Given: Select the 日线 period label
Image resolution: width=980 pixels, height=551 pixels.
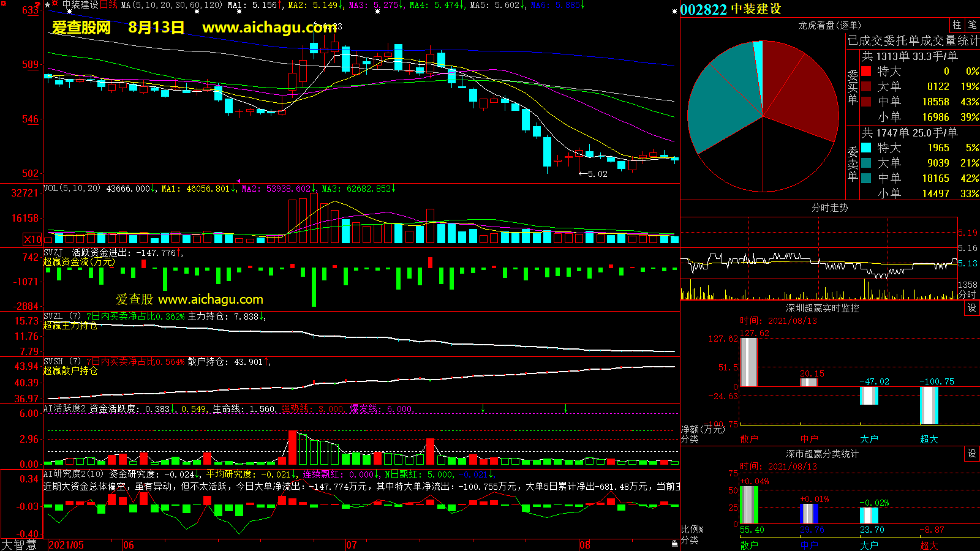Looking at the screenshot, I should pyautogui.click(x=108, y=5).
